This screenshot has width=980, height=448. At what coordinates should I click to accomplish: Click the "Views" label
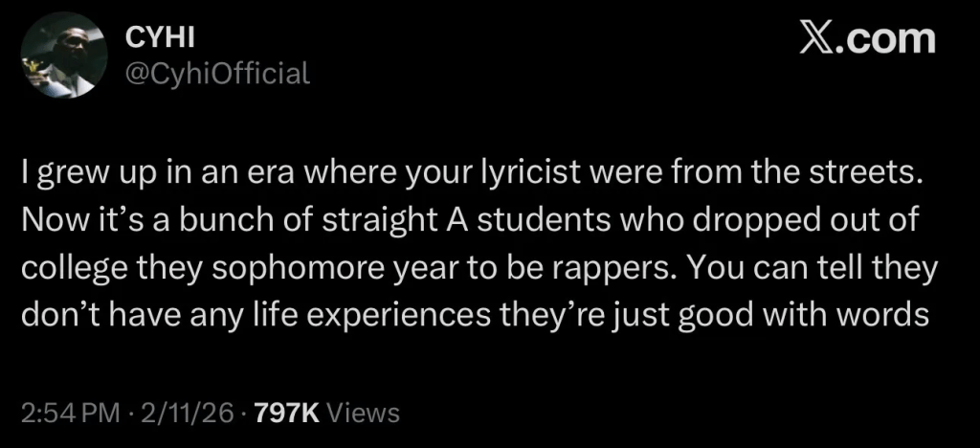click(363, 413)
